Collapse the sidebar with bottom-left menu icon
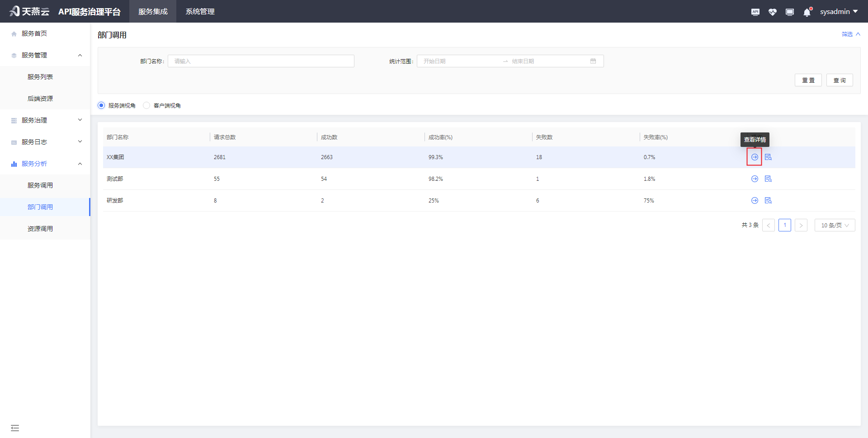This screenshot has width=868, height=438. (x=15, y=428)
